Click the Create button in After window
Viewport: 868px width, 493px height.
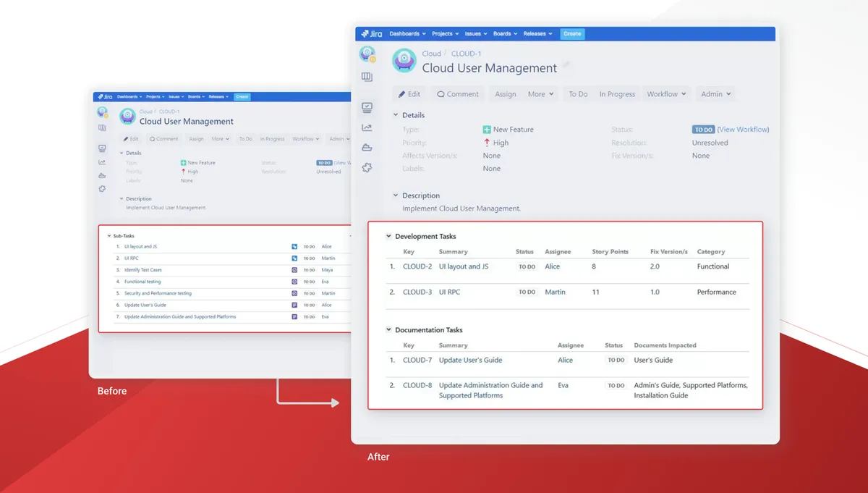(572, 33)
